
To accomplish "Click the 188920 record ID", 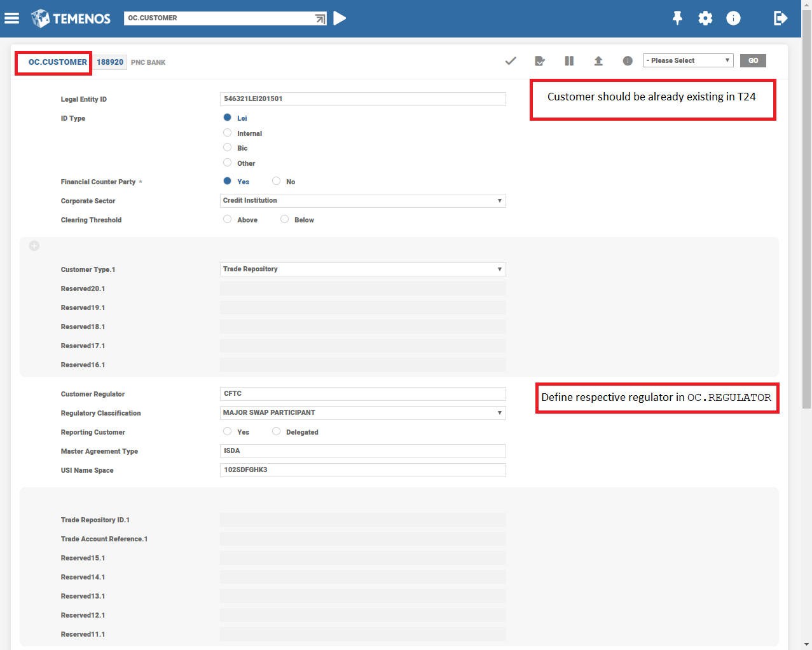I will coord(110,62).
